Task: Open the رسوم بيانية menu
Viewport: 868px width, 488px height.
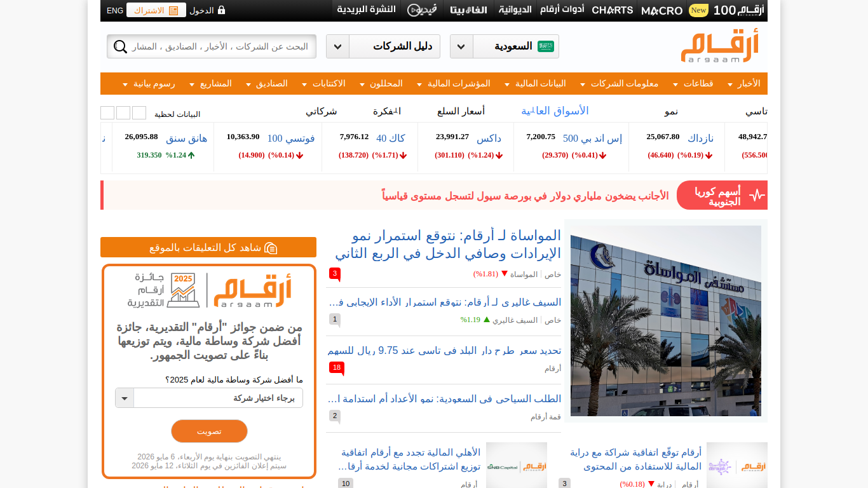Action: click(149, 84)
